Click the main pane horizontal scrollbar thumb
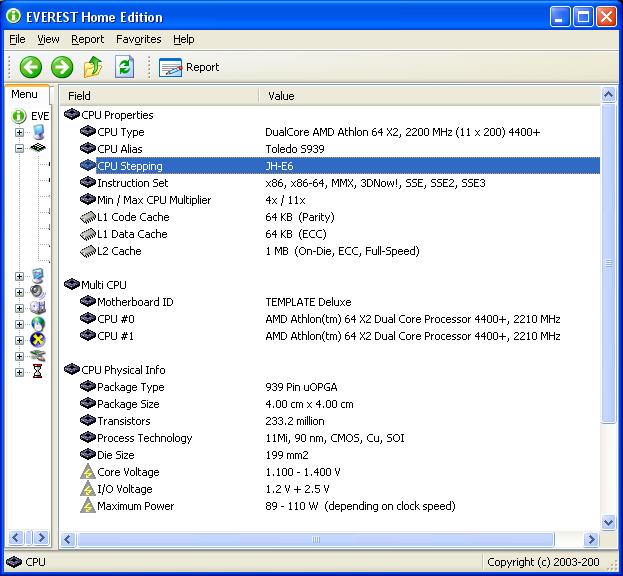The image size is (623, 576). point(316,539)
